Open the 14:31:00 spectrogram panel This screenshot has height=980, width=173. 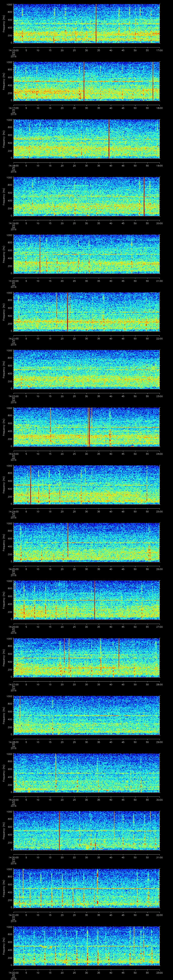(x=86, y=888)
